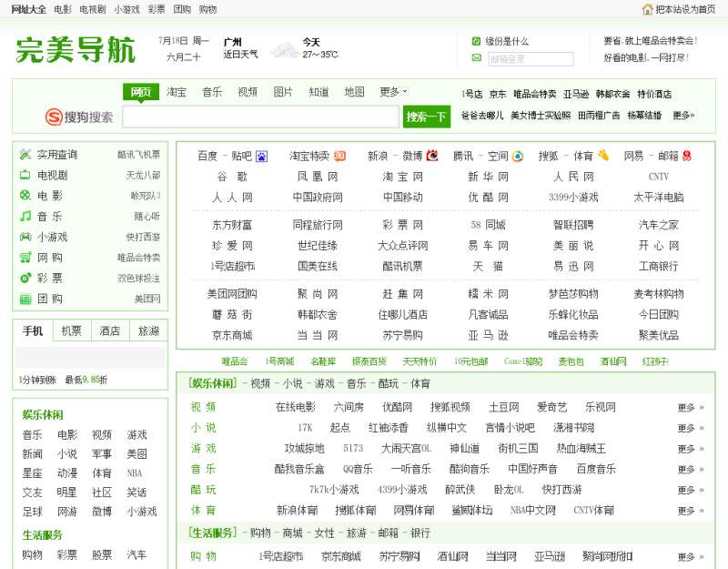Click the Sogou search logo
Viewport: 728px width, 569px height.
click(x=79, y=117)
